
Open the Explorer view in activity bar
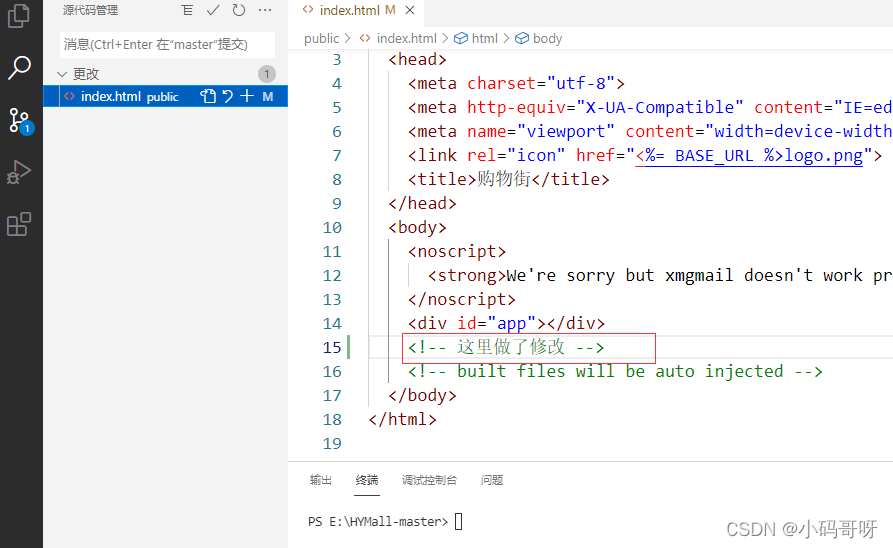coord(19,15)
